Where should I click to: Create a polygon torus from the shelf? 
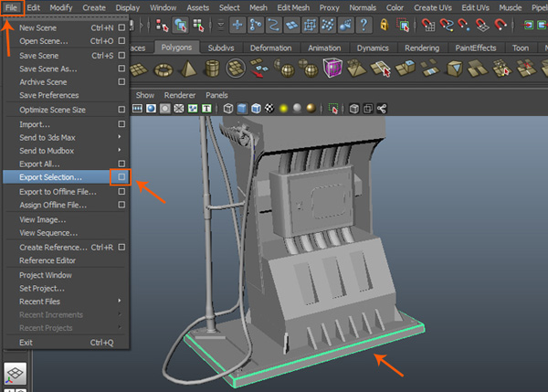click(x=163, y=69)
